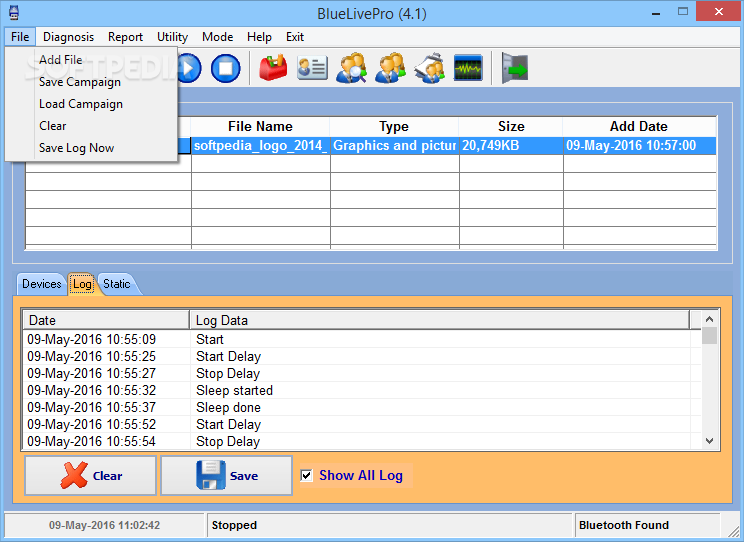Choose Clear from the File menu
This screenshot has width=744, height=542.
tap(92, 126)
